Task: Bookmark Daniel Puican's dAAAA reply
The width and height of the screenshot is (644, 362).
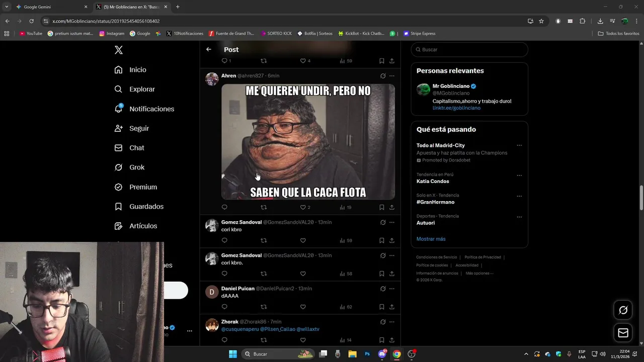Action: point(382,307)
